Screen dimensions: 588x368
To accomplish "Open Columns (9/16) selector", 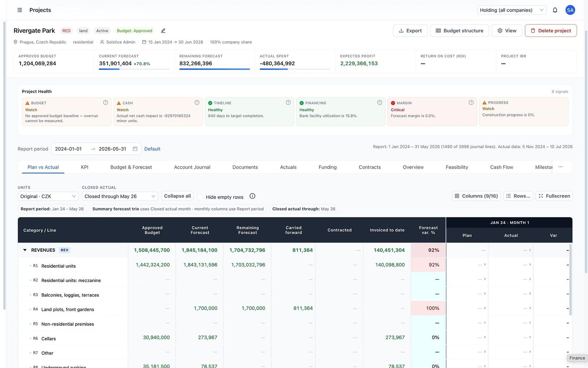I will (x=476, y=196).
